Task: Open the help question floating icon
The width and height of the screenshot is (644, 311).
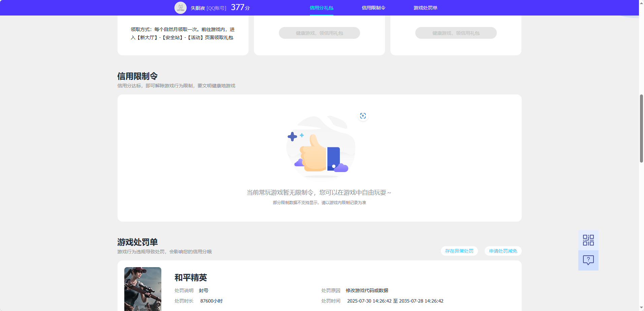Action: (588, 260)
